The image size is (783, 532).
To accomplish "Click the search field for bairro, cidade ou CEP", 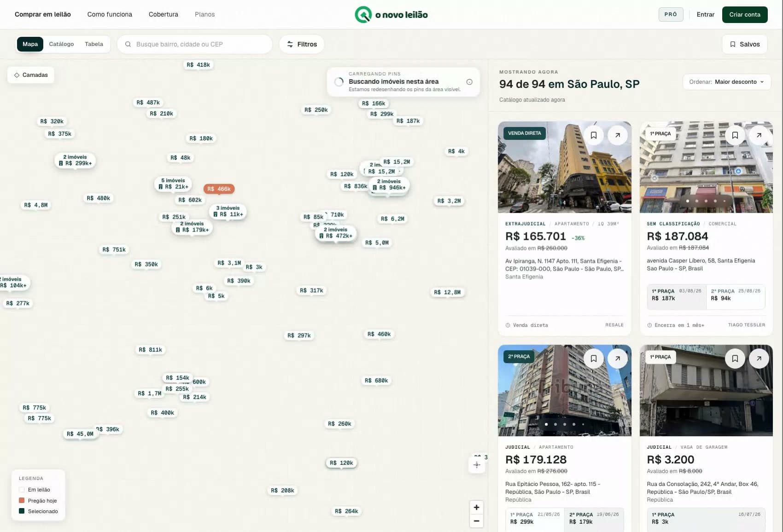I will pos(195,44).
